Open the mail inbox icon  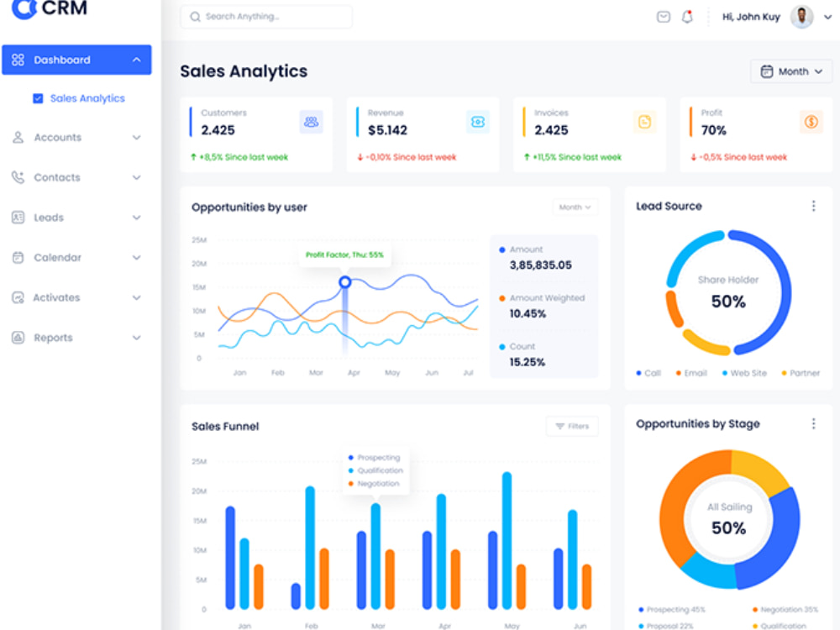664,17
